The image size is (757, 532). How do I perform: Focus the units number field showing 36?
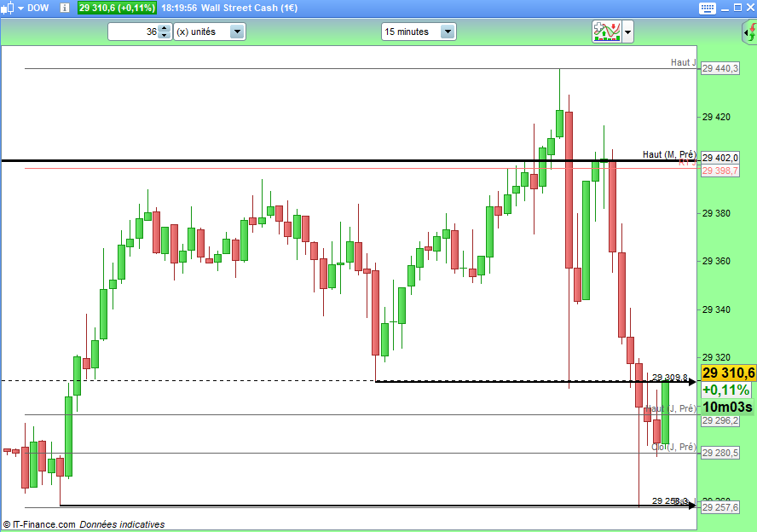pyautogui.click(x=134, y=32)
